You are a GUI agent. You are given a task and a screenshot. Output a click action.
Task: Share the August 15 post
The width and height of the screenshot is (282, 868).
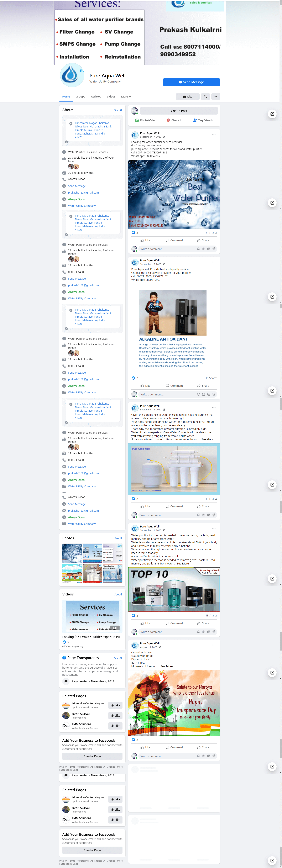point(203,747)
